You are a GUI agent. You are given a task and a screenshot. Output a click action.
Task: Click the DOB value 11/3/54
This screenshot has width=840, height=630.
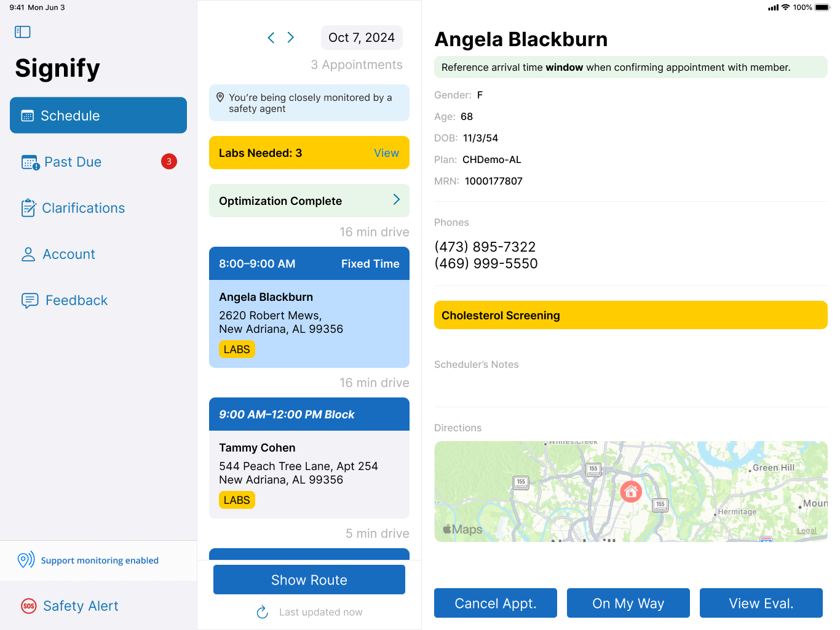480,138
